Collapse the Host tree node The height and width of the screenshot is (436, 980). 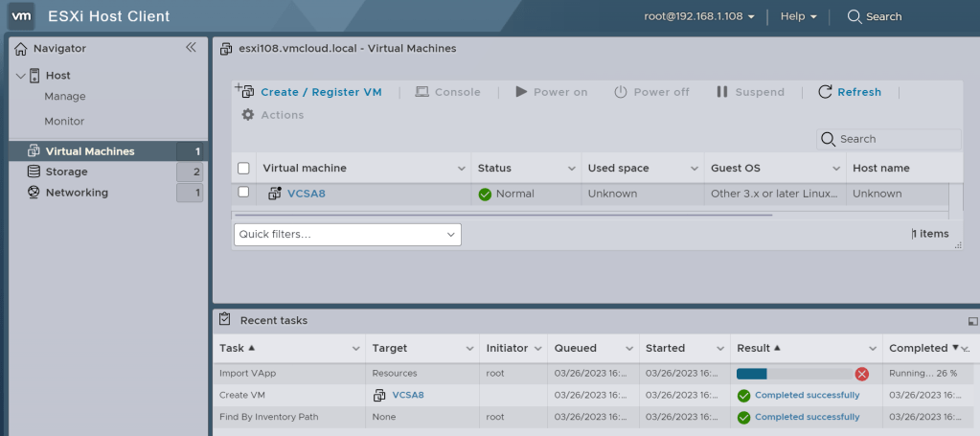point(21,76)
